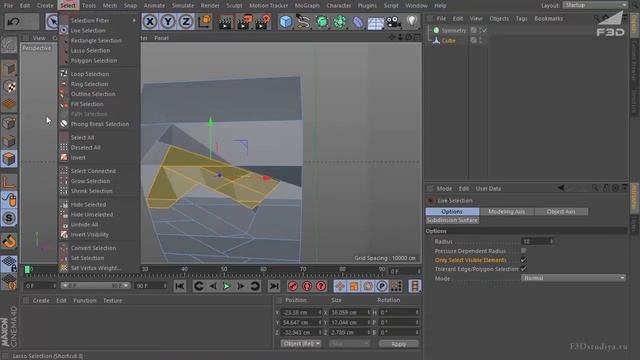Image resolution: width=640 pixels, height=360 pixels.
Task: Toggle the Z axis lock
Action: coord(186,21)
